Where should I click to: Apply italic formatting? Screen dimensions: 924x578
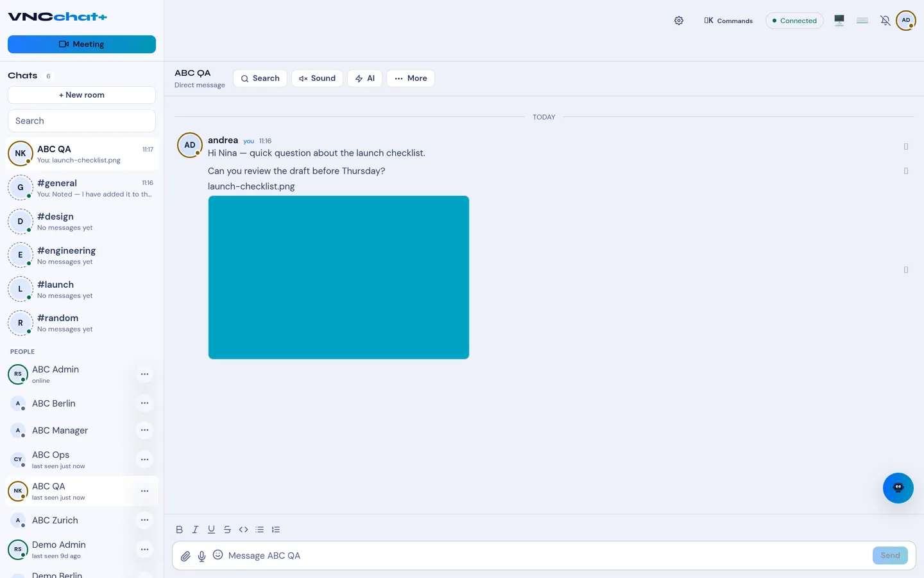pos(196,530)
